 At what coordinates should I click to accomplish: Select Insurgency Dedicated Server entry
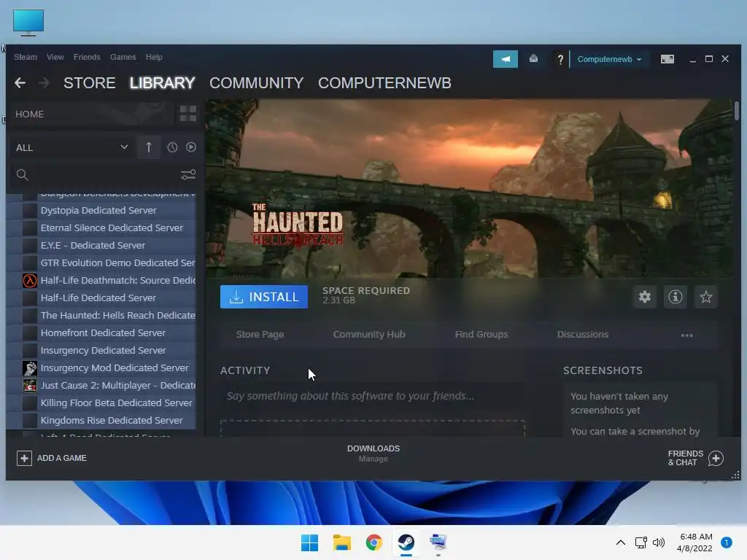pyautogui.click(x=101, y=351)
